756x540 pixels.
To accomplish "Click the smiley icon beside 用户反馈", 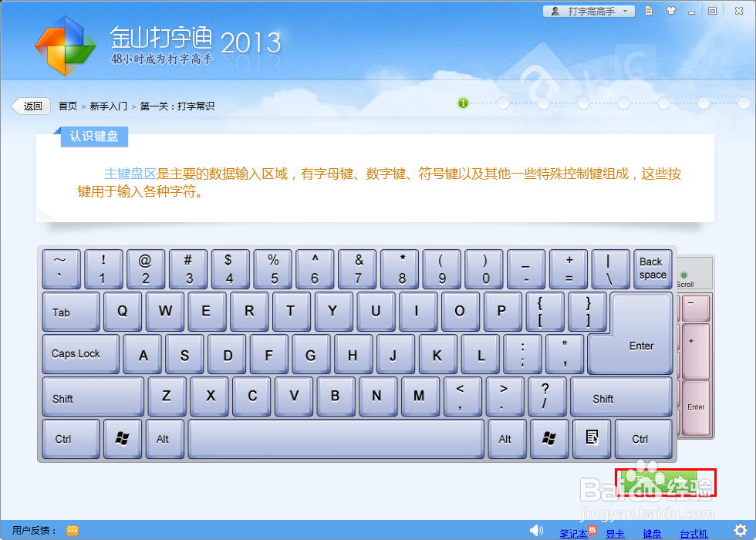I will (72, 530).
